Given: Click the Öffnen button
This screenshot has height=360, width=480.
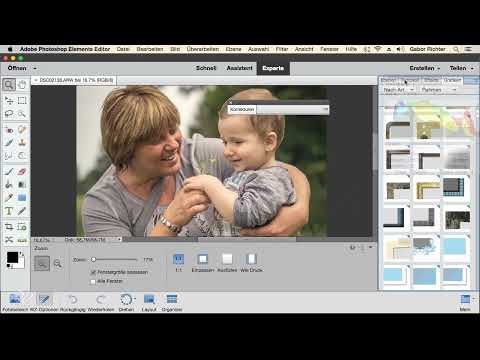Looking at the screenshot, I should click(x=17, y=68).
